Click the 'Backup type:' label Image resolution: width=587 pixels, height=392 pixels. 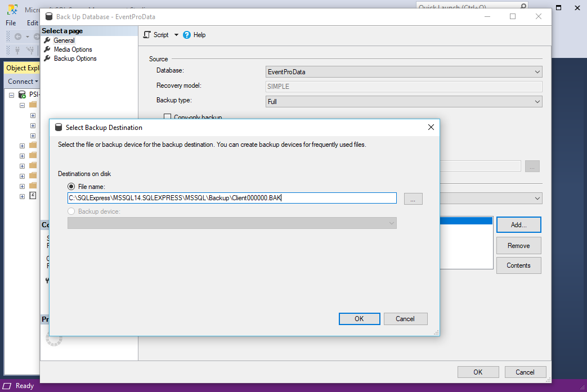click(x=174, y=100)
